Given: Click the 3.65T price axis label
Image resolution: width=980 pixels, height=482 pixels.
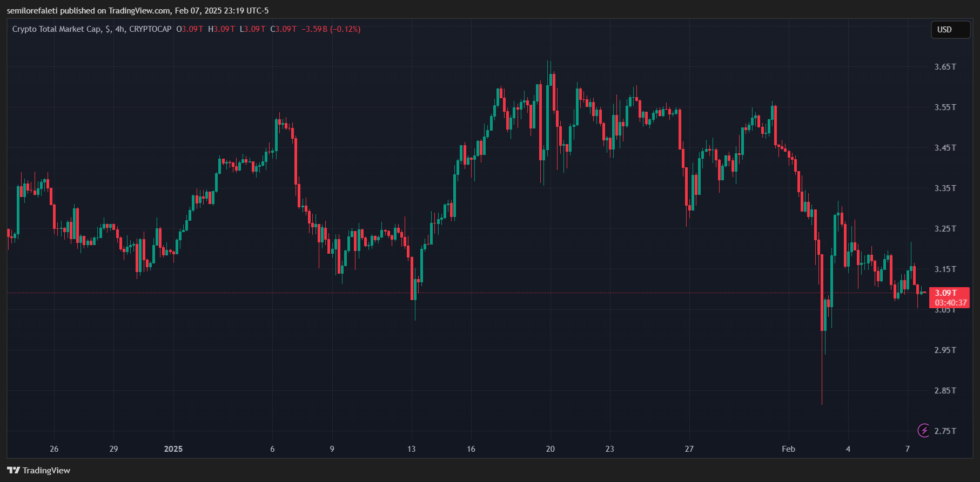Looking at the screenshot, I should 945,67.
